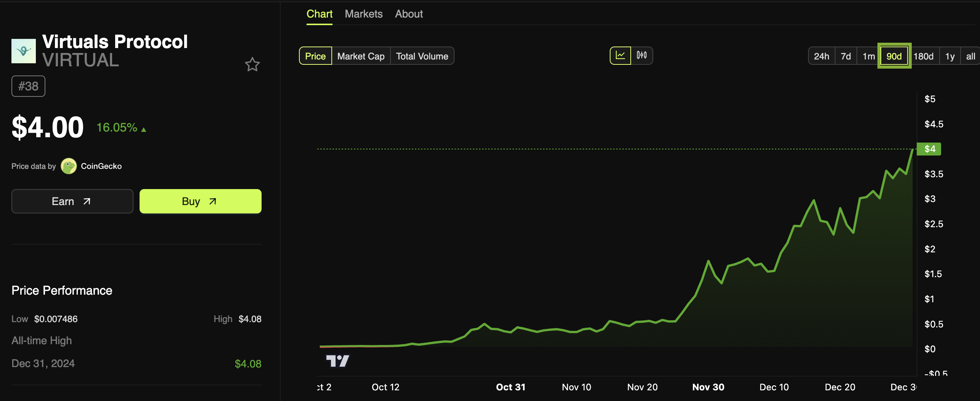Click the $4 price axis label
Viewport: 980px width, 401px height.
929,149
